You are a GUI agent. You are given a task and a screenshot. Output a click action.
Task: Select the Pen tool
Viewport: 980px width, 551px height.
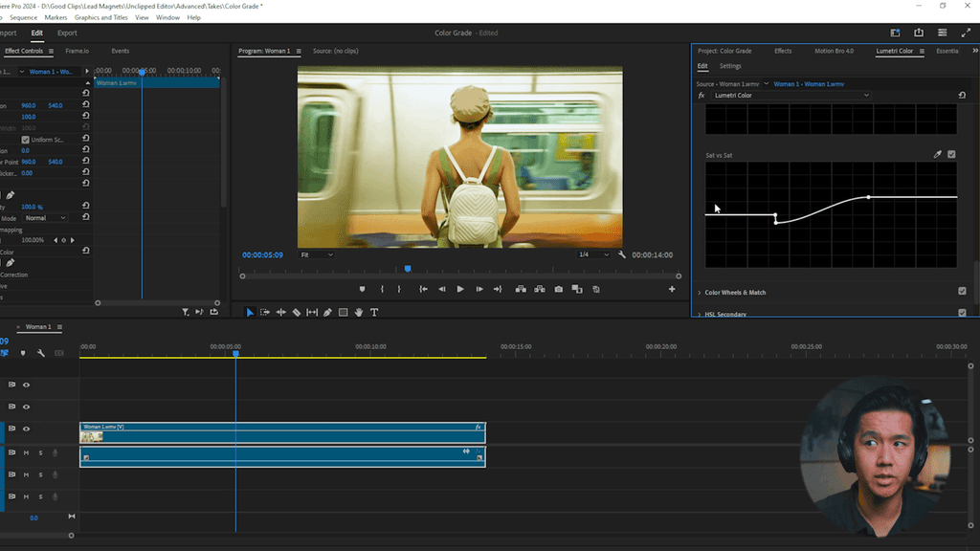[327, 312]
